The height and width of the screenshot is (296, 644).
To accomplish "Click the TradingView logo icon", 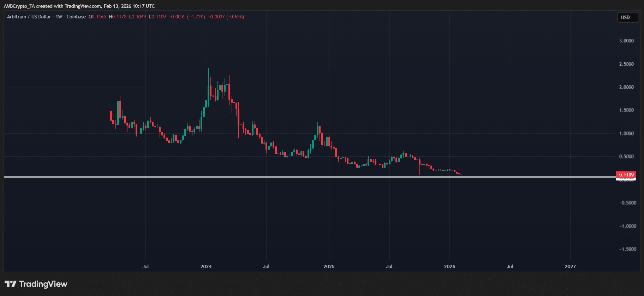I will [11, 284].
